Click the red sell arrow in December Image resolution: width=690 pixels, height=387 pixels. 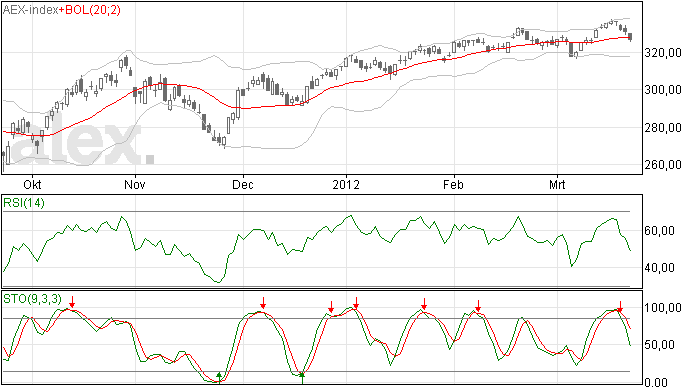tap(263, 303)
